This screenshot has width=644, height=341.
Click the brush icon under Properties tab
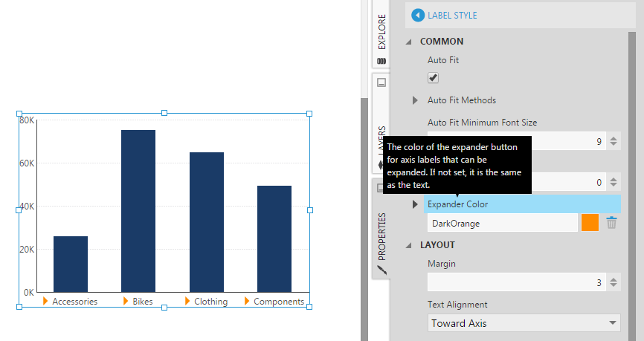pyautogui.click(x=382, y=270)
